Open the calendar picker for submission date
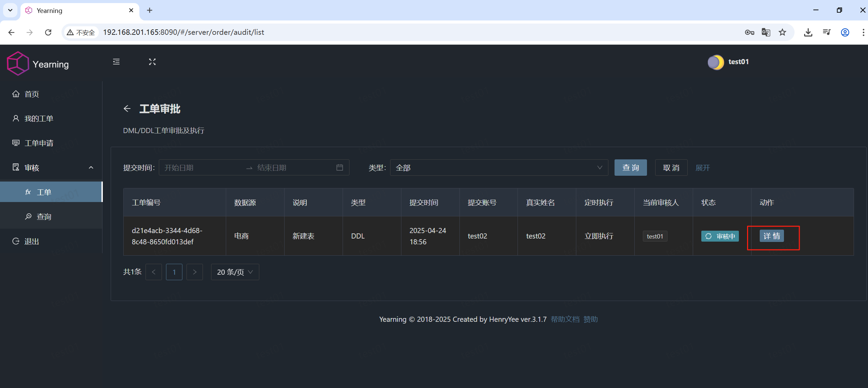868x388 pixels. coord(339,167)
